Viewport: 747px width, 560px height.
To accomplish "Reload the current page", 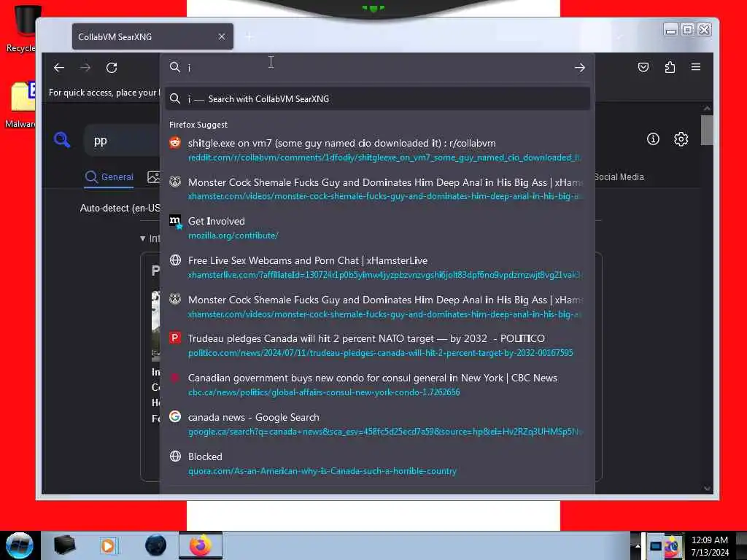I will (x=112, y=68).
